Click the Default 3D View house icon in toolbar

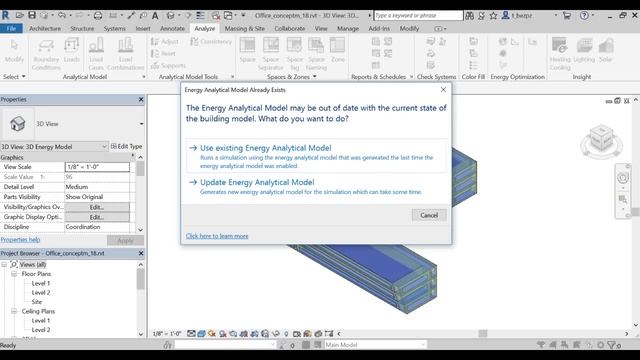[x=170, y=16]
